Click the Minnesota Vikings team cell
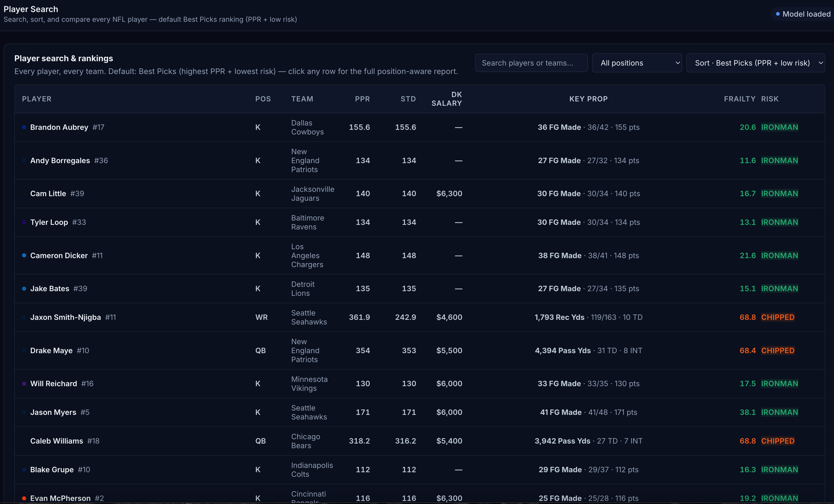 tap(309, 384)
